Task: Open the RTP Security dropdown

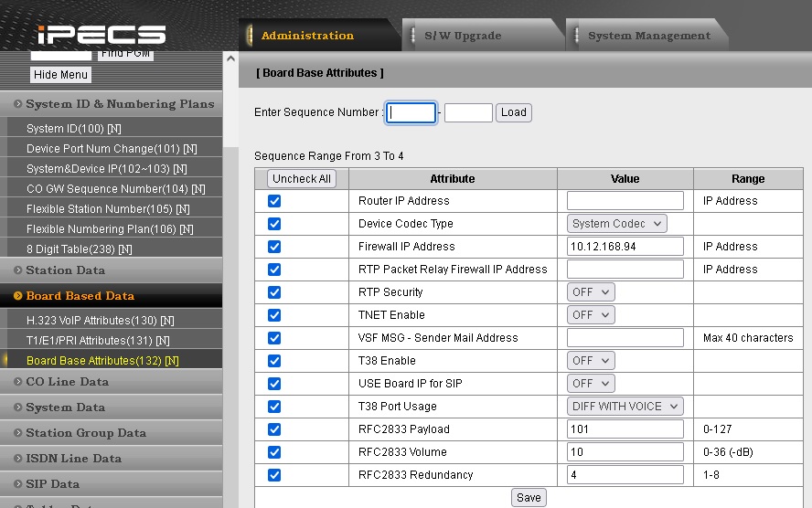Action: point(591,292)
